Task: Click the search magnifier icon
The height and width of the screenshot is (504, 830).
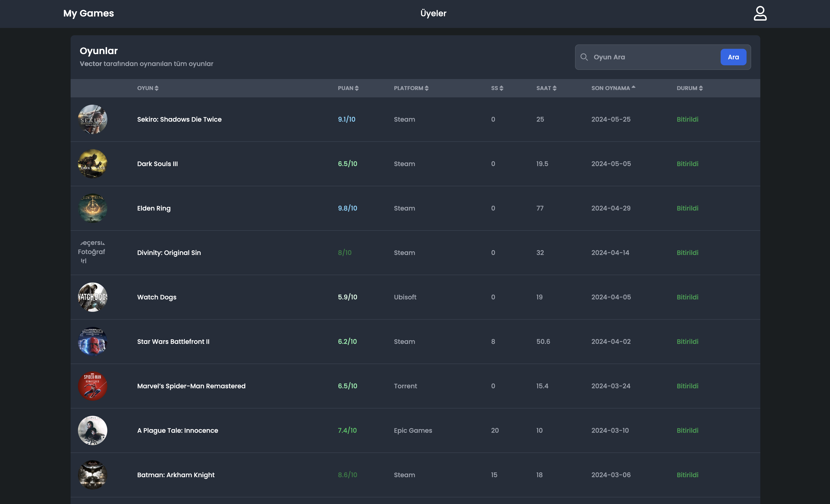Action: pyautogui.click(x=584, y=57)
